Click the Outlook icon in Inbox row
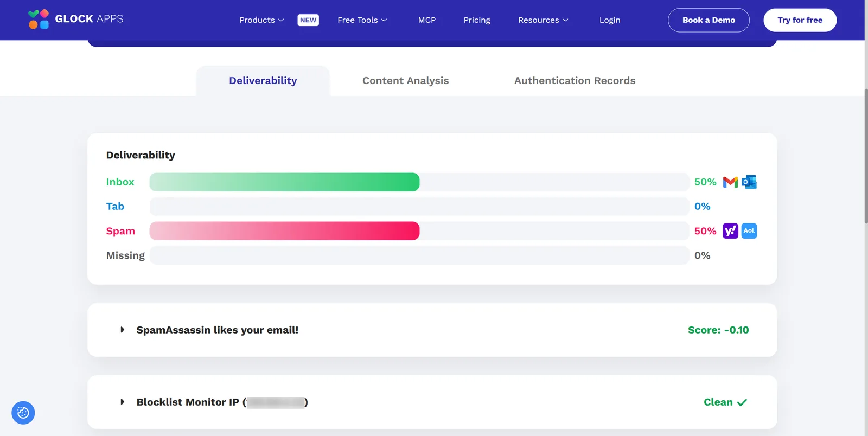This screenshot has height=436, width=868. tap(749, 182)
